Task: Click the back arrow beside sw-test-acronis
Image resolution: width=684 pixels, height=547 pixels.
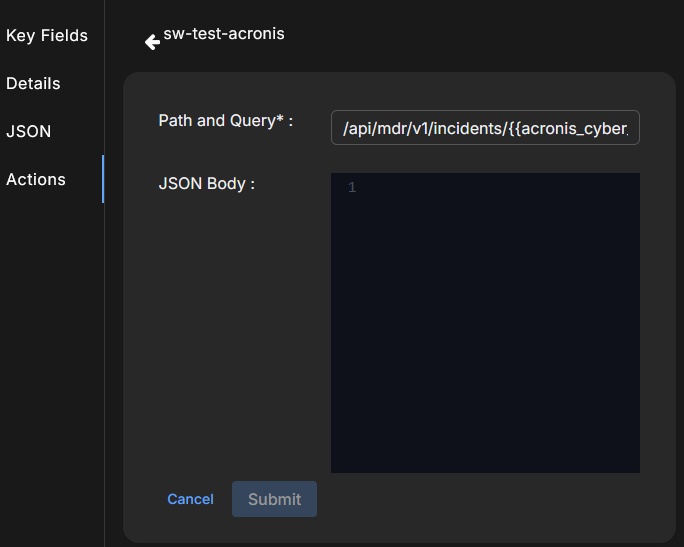Action: click(152, 42)
